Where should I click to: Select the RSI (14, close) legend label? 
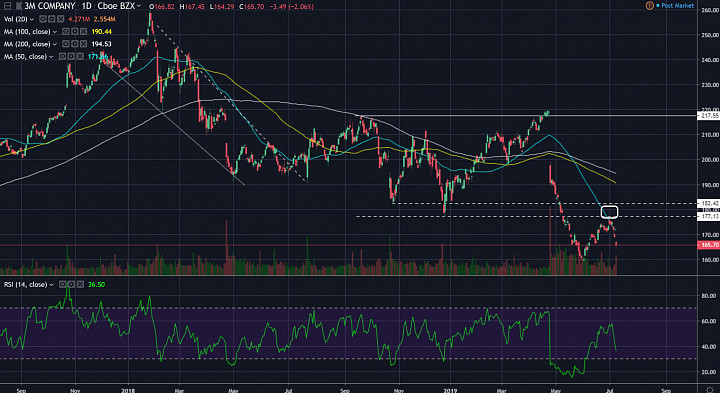point(26,285)
